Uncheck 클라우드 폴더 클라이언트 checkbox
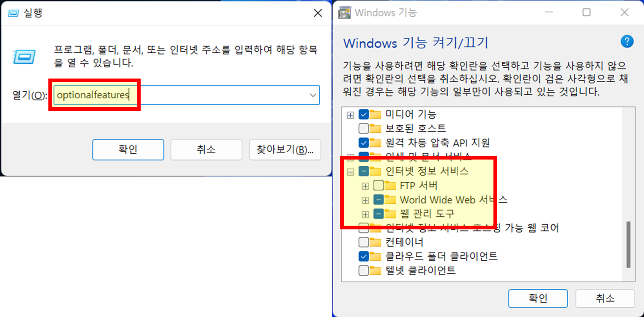 (x=364, y=256)
